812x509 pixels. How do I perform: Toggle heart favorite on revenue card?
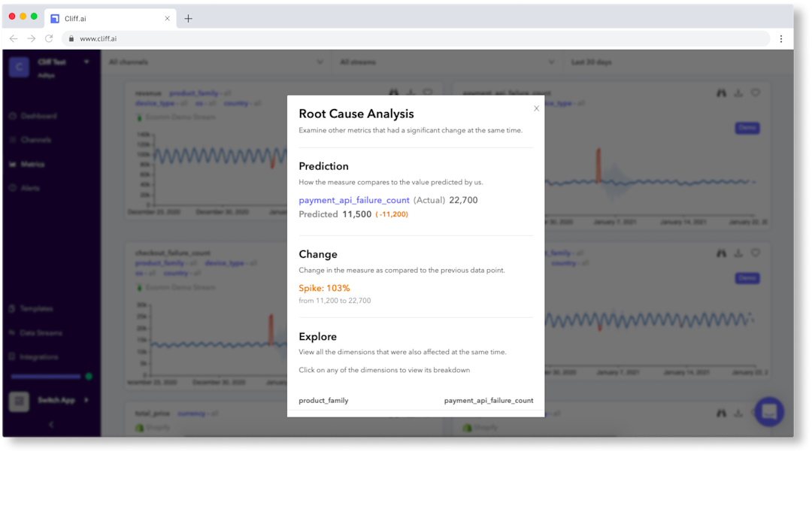click(x=428, y=92)
